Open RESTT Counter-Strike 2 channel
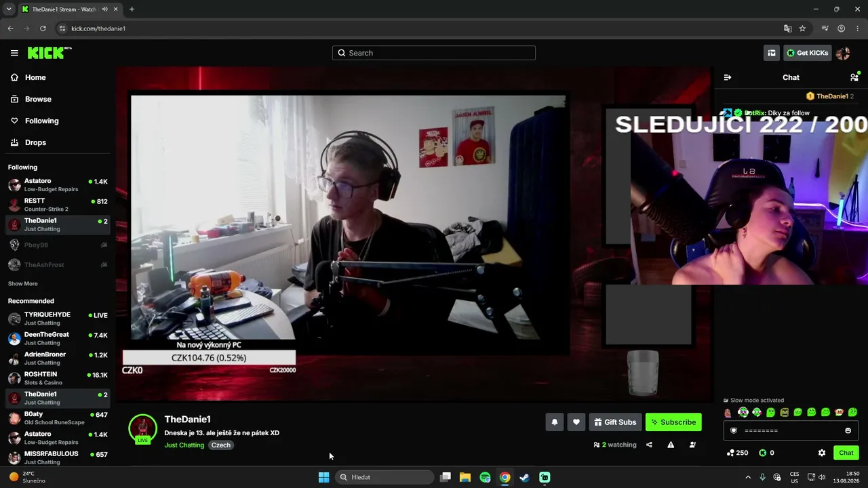This screenshot has width=868, height=488. pyautogui.click(x=57, y=205)
